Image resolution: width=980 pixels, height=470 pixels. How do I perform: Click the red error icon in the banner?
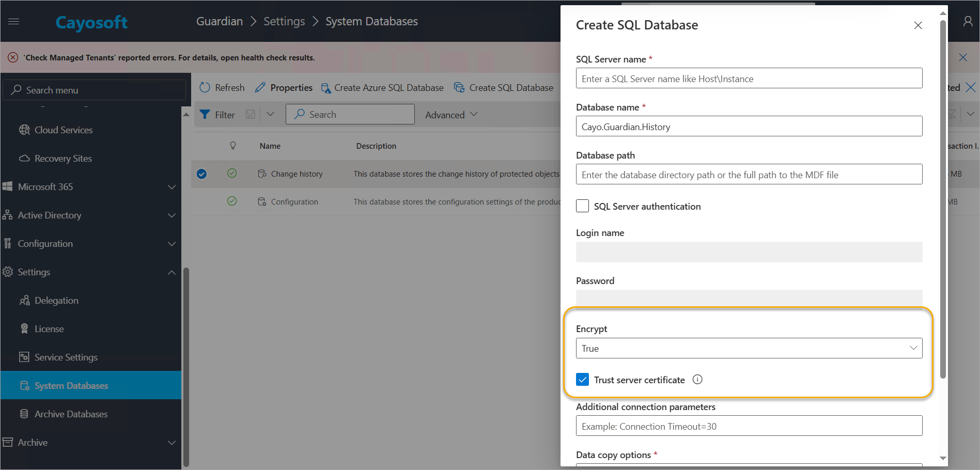13,57
